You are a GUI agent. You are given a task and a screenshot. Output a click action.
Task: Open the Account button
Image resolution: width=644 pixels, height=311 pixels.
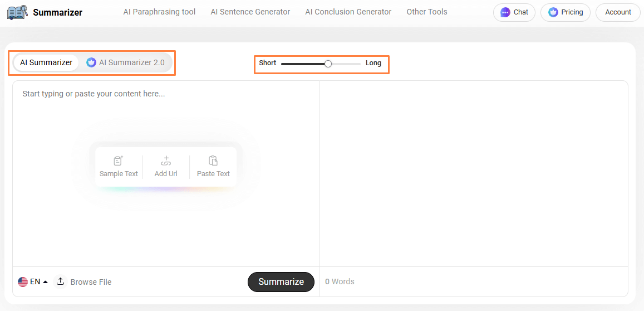point(618,12)
